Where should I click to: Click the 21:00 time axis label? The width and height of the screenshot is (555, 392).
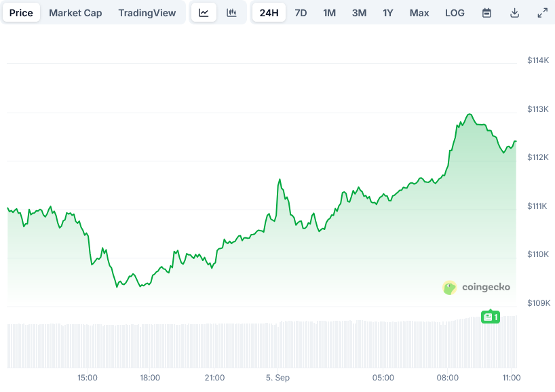[214, 378]
